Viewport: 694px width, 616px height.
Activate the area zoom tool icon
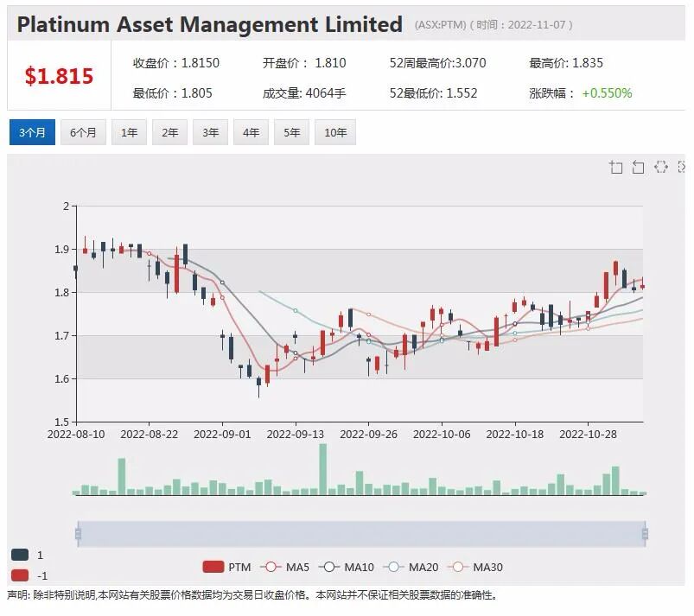615,168
